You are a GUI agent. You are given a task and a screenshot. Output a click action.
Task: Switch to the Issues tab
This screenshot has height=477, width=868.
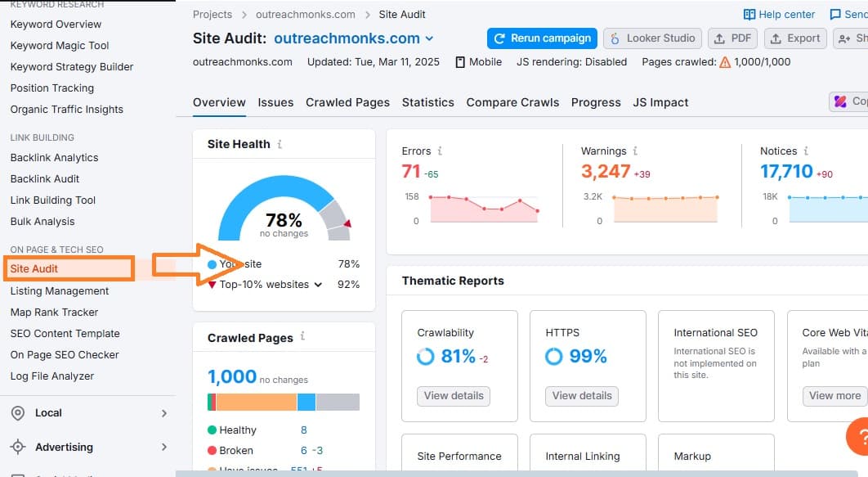[275, 102]
